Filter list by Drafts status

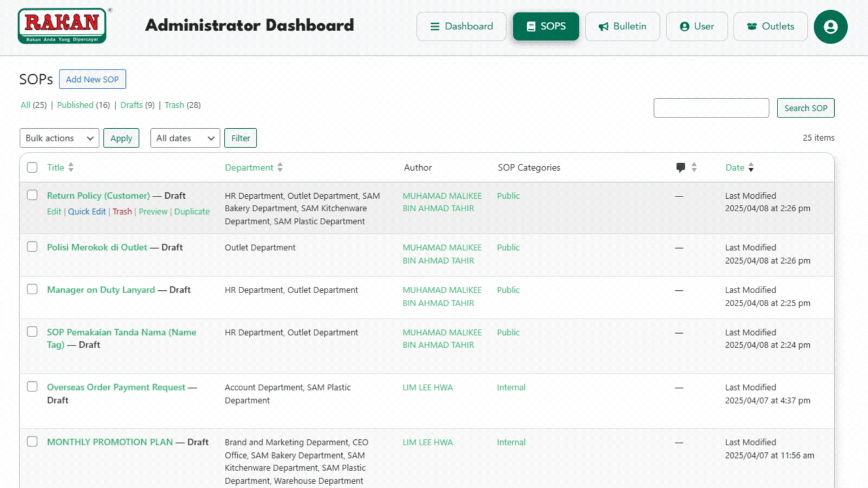coord(131,105)
